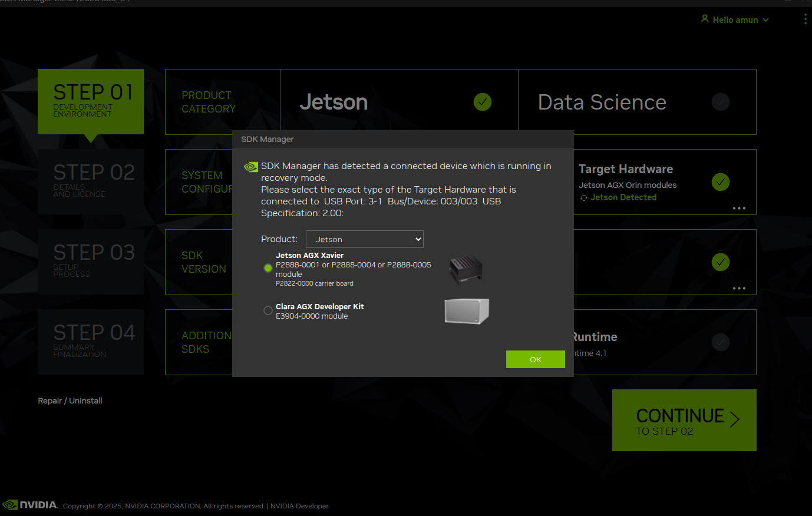Click the dim checkmark next to Data Science
Image resolution: width=812 pixels, height=516 pixels.
click(721, 102)
